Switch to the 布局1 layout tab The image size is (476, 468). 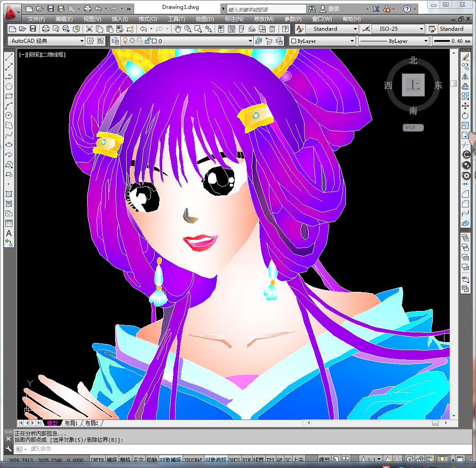pyautogui.click(x=71, y=423)
